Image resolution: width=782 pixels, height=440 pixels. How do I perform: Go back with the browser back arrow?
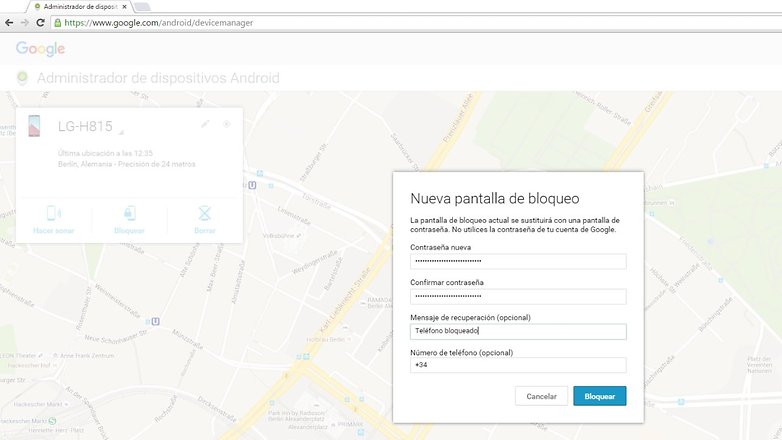8,22
